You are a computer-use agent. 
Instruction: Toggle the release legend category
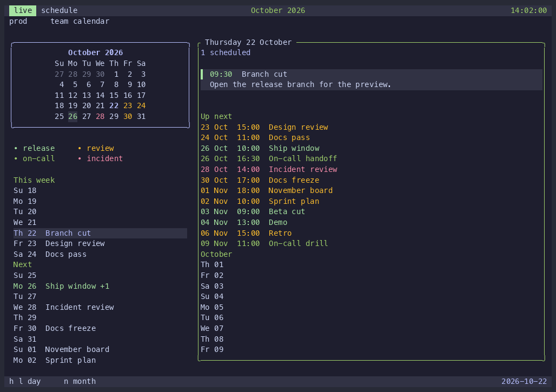coord(35,148)
